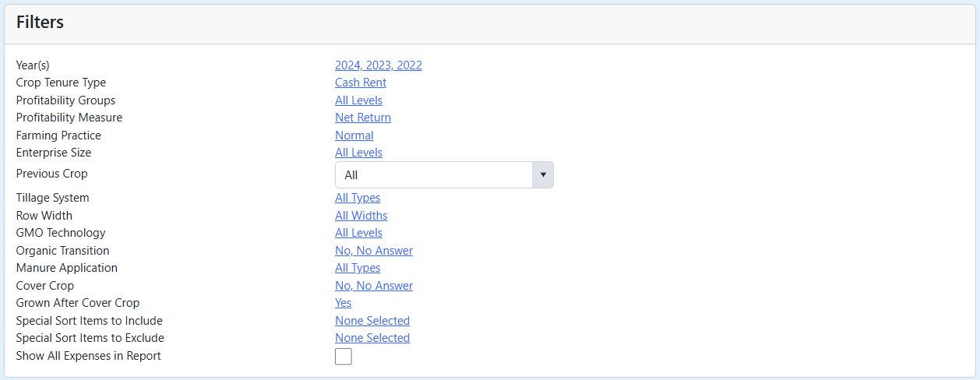
Task: Enable the Show All Expenses in Report checkbox
Action: 343,357
